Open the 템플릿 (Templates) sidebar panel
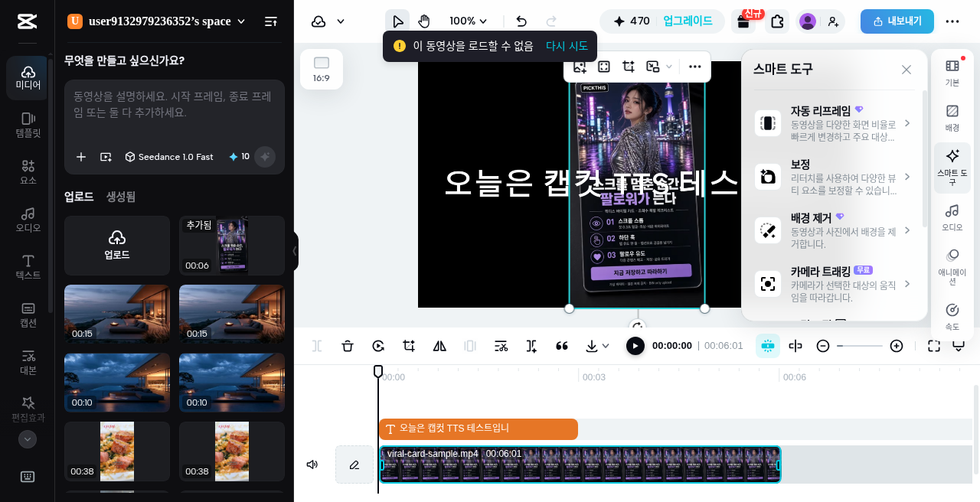 click(x=27, y=125)
